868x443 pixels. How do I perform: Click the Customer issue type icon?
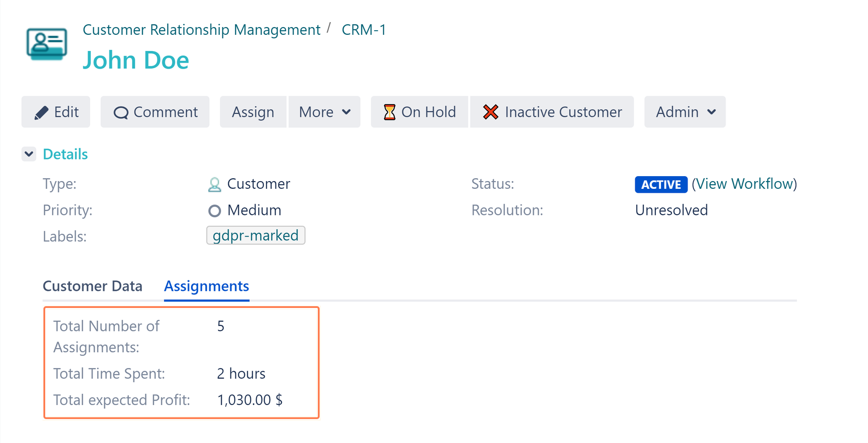(214, 184)
